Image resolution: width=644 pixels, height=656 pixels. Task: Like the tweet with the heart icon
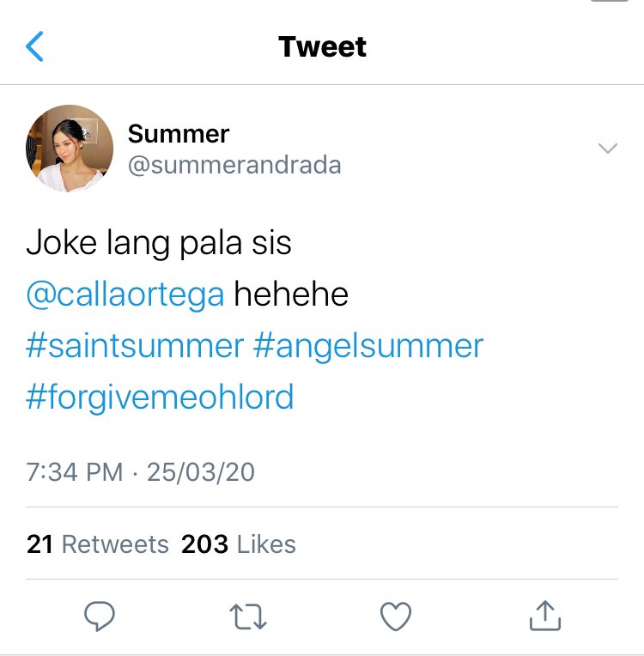tap(396, 616)
